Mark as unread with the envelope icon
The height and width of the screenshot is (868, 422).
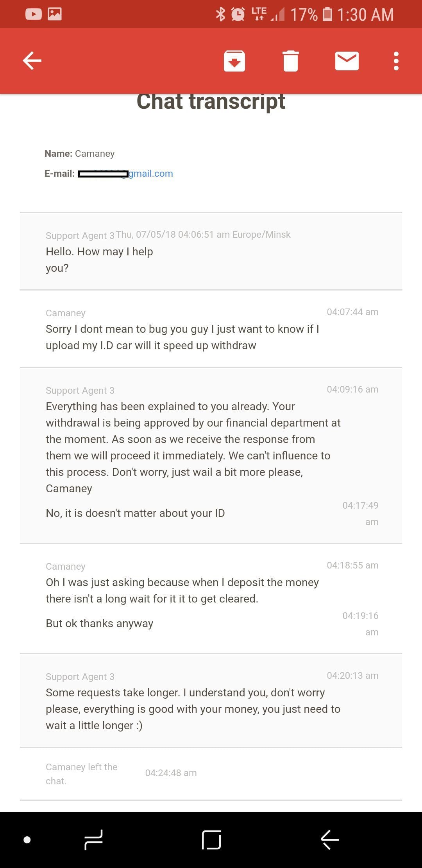click(347, 61)
